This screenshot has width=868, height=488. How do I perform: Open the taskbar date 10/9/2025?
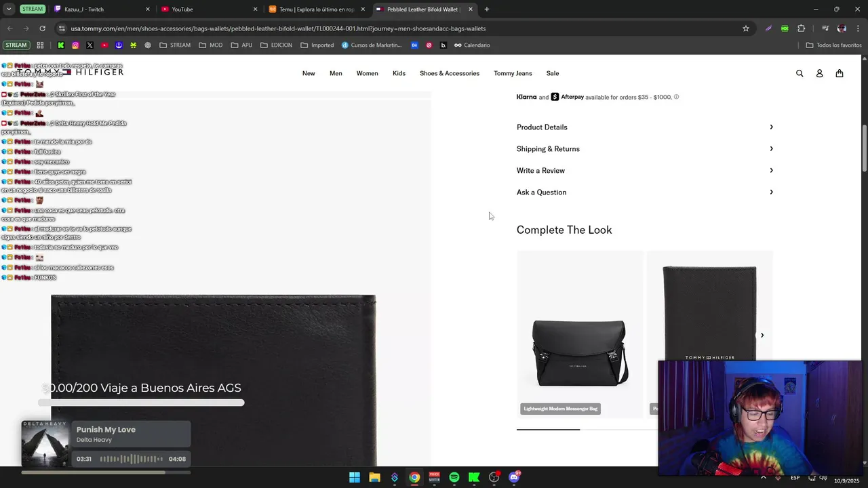click(x=848, y=480)
